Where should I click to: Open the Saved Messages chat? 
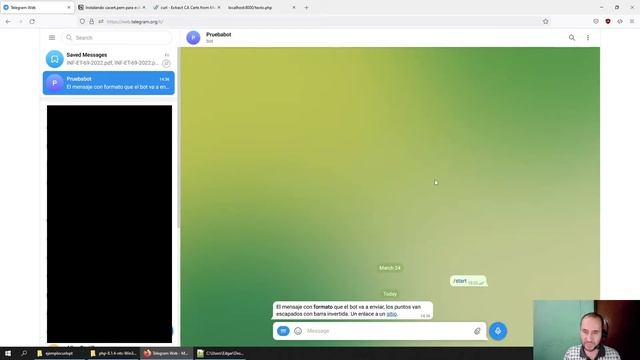click(x=109, y=59)
